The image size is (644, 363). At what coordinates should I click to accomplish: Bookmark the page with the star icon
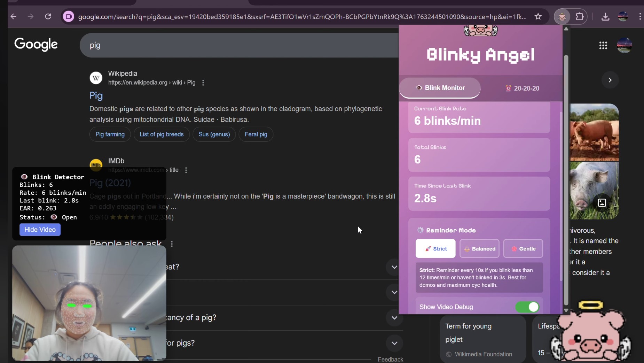pos(538,16)
